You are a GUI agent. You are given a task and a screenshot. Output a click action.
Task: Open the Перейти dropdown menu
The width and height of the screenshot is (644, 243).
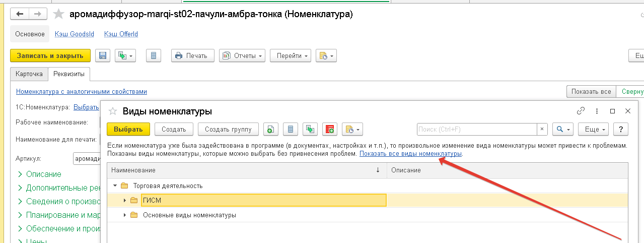pyautogui.click(x=291, y=56)
